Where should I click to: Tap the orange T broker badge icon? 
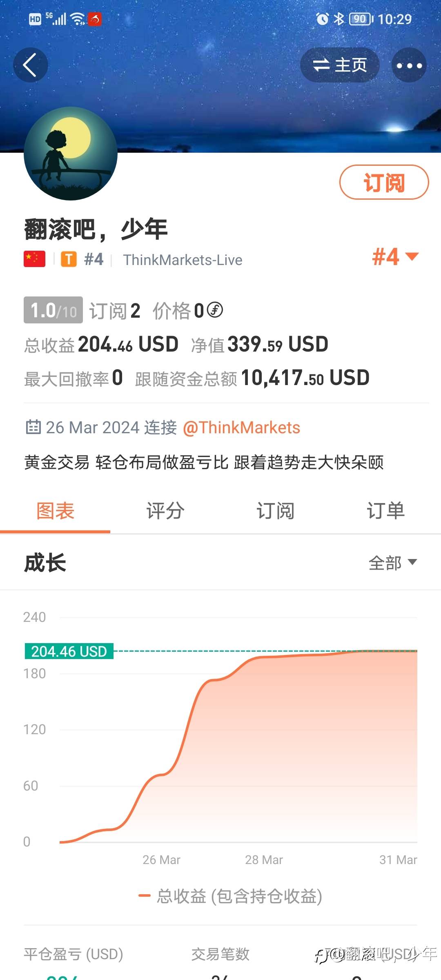click(69, 259)
